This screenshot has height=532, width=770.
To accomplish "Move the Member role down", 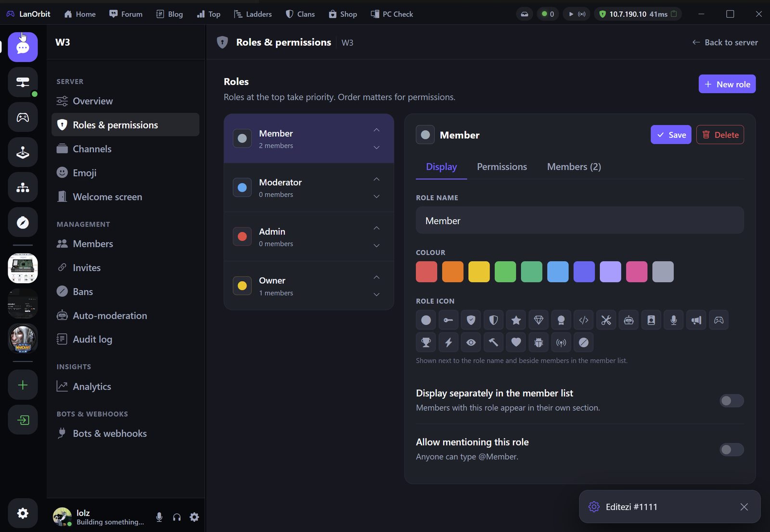I will point(377,147).
